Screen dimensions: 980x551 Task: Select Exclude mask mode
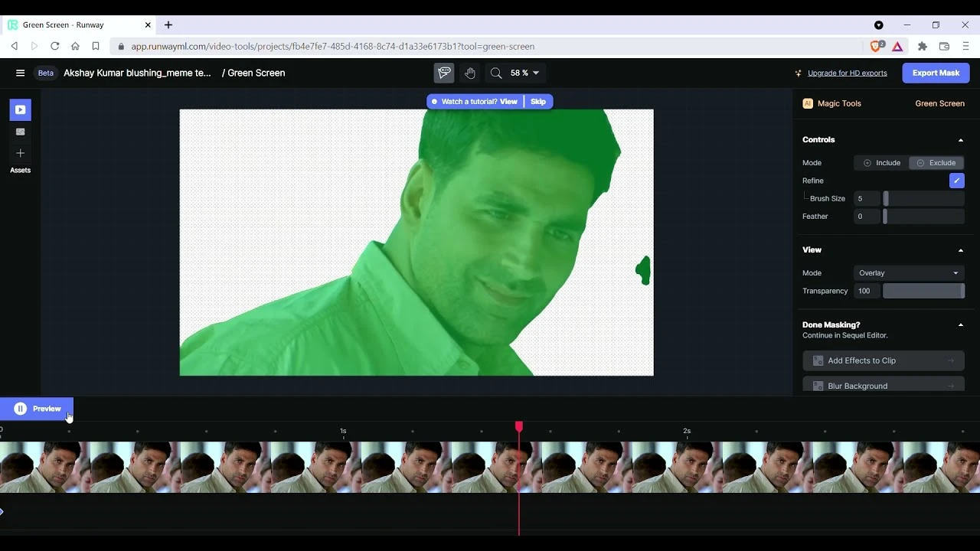936,163
